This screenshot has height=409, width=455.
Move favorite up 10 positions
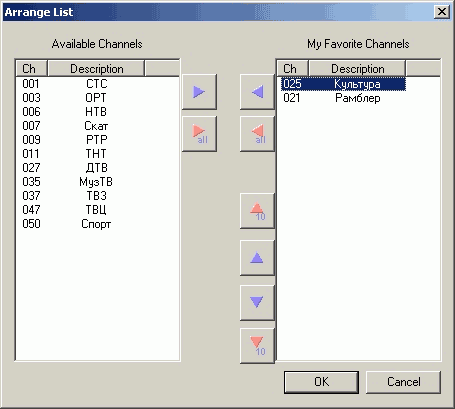coord(257,211)
